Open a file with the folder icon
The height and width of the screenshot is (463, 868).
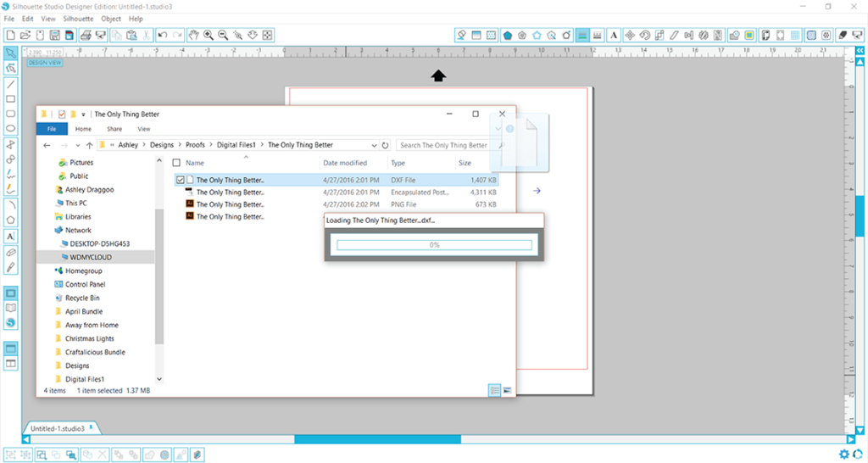(x=25, y=35)
